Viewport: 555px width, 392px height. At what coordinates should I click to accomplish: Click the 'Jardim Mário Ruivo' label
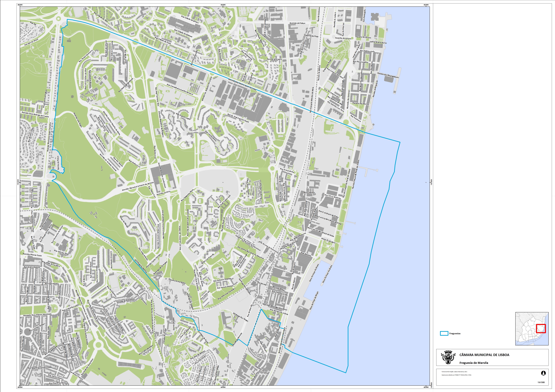[x=378, y=42]
